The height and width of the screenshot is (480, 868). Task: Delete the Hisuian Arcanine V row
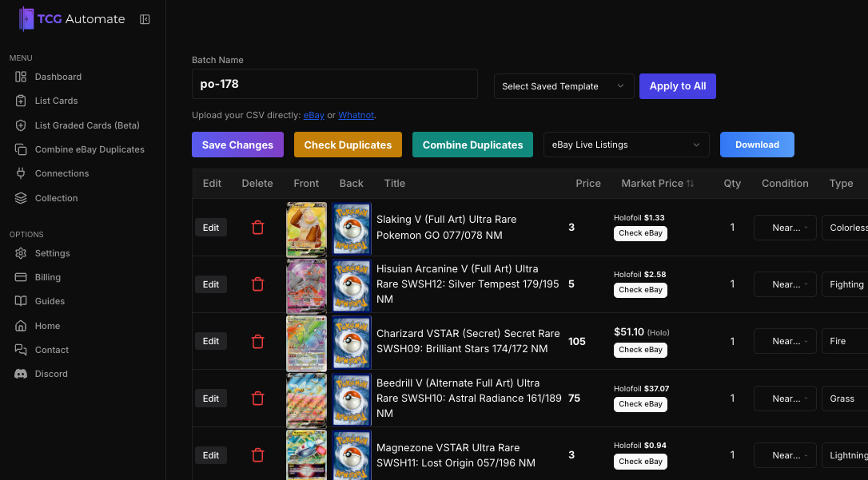(x=257, y=284)
